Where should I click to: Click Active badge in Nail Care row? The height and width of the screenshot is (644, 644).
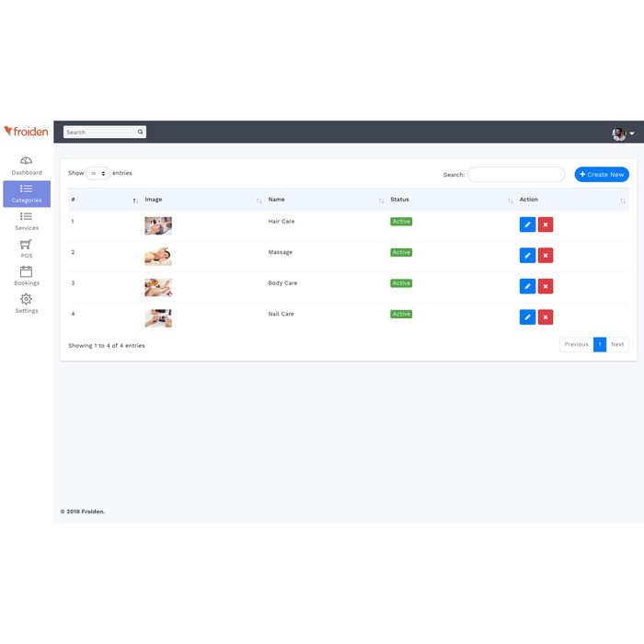click(x=401, y=314)
